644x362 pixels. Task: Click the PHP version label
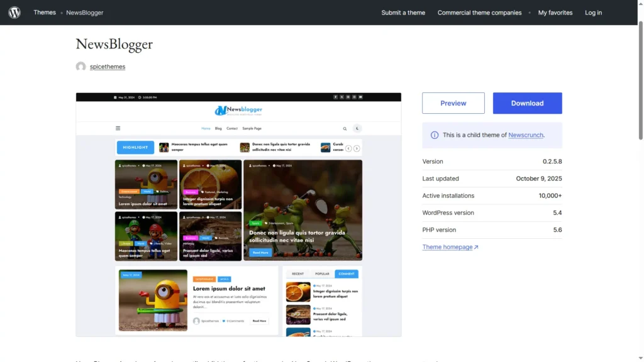(x=438, y=230)
